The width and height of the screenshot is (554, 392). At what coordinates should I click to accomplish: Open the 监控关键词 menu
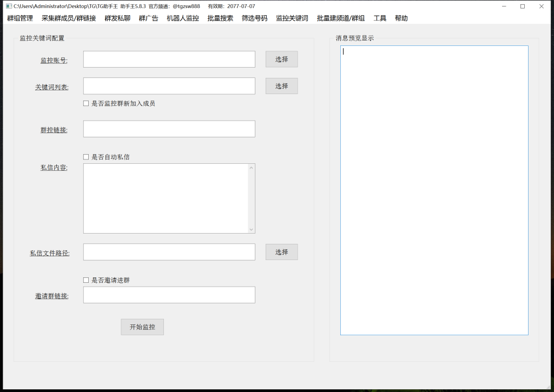pyautogui.click(x=292, y=18)
